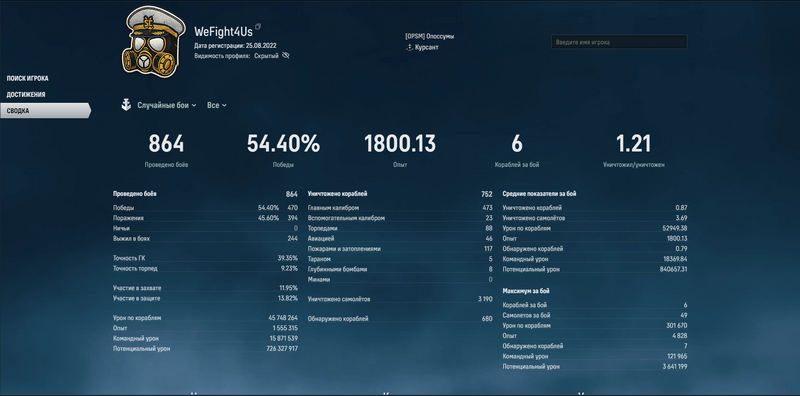This screenshot has width=800, height=396.
Task: Click the Уничтожено кораблей heading
Action: [x=337, y=194]
